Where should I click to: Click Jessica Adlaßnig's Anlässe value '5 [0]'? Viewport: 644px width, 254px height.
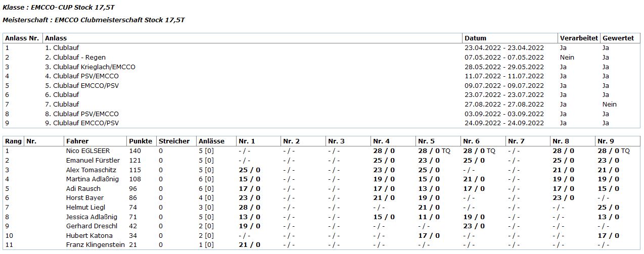[x=206, y=217]
